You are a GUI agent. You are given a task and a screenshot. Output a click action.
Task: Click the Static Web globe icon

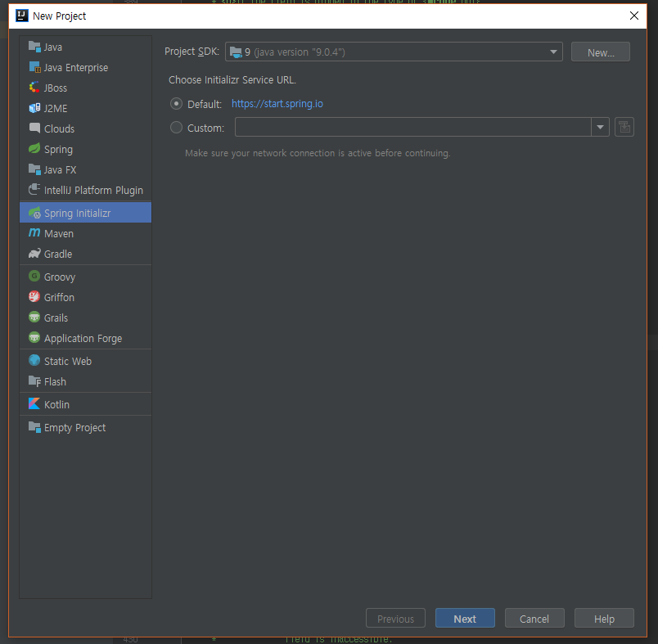coord(34,360)
